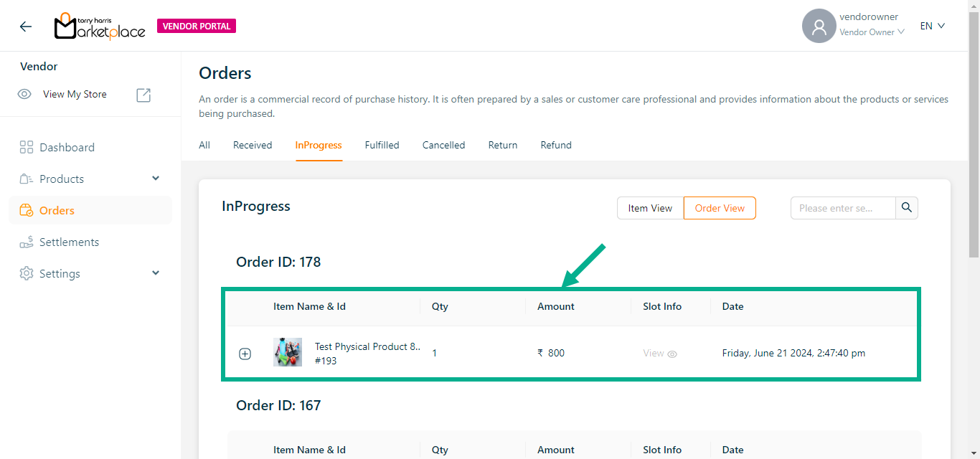Click the order search input field

[x=842, y=208]
